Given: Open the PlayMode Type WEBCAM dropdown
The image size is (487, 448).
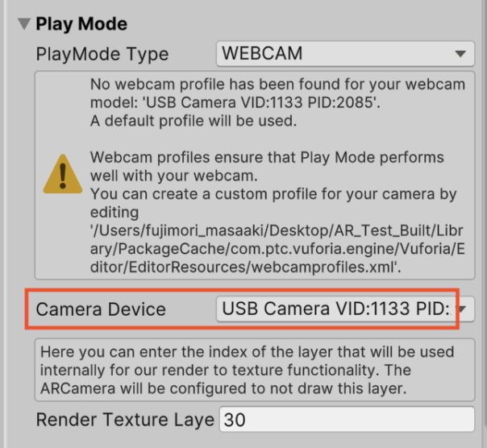Looking at the screenshot, I should 345,53.
